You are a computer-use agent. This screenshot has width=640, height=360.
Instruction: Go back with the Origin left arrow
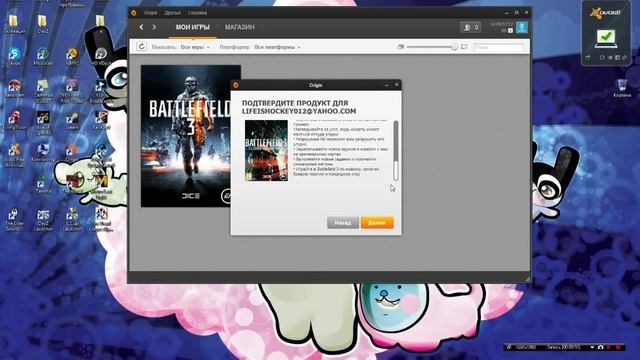pyautogui.click(x=141, y=27)
